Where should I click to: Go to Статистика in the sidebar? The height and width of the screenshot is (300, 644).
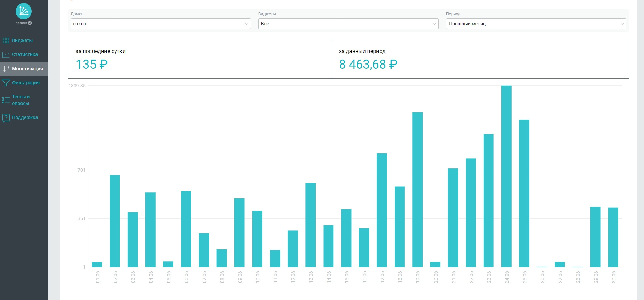[25, 55]
